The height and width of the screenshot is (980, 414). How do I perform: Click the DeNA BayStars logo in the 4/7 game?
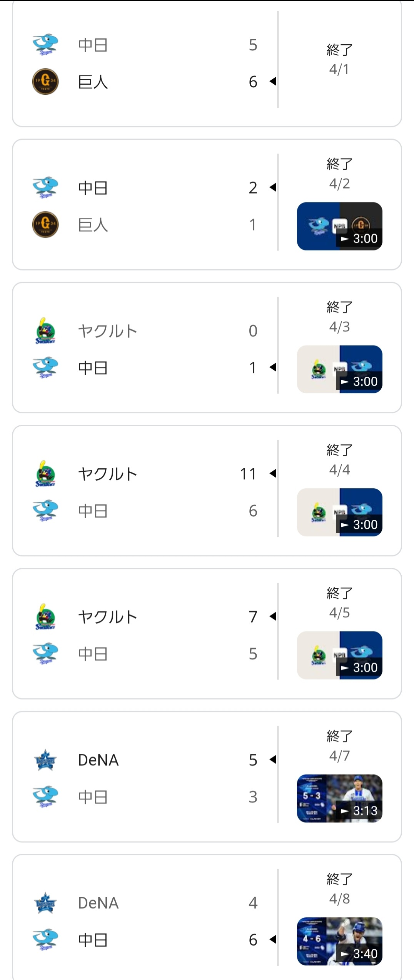[45, 760]
